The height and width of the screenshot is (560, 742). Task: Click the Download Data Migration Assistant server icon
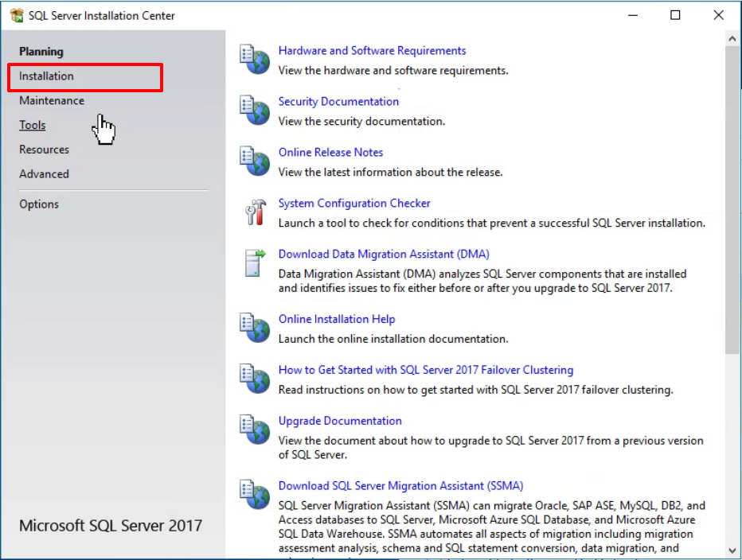tap(255, 263)
